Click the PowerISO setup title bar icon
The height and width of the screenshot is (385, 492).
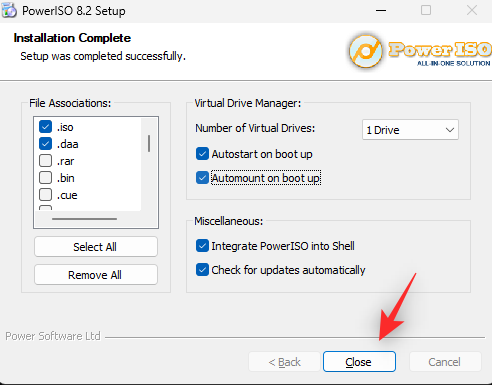(x=9, y=10)
